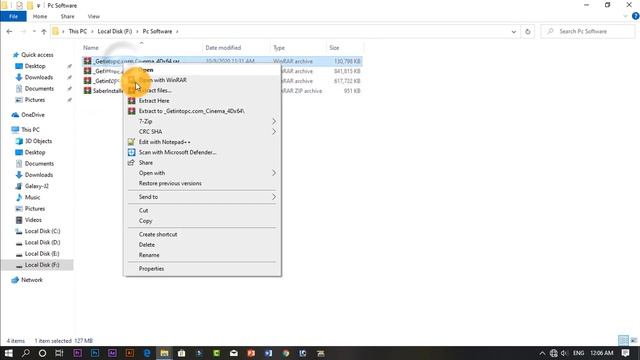640x360 pixels.
Task: Switch to the View ribbon tab
Action: [93, 16]
